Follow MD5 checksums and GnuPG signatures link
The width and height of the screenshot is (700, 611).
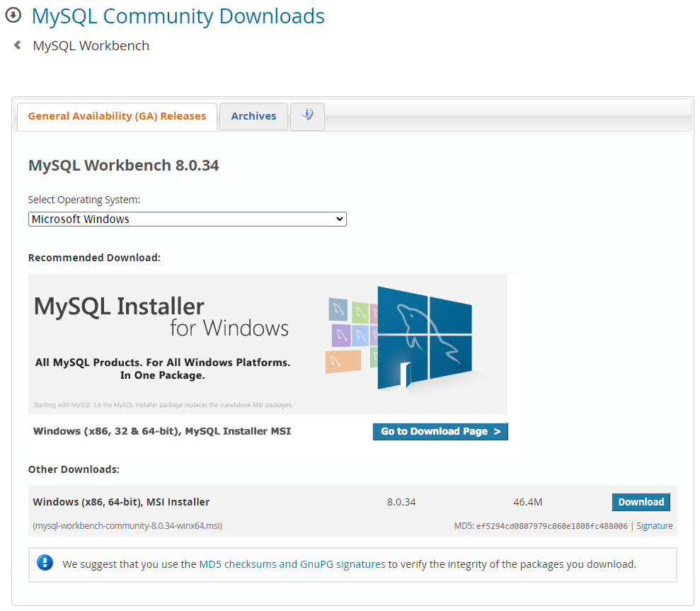click(x=292, y=564)
